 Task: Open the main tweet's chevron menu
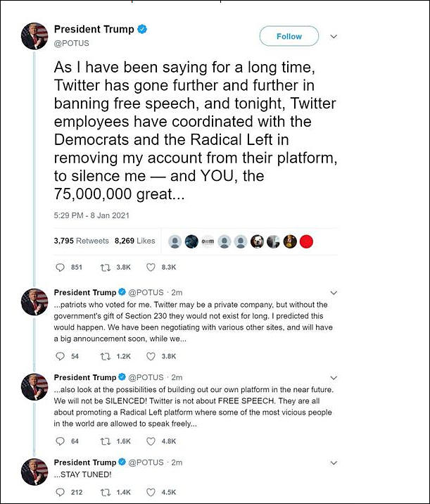click(334, 37)
